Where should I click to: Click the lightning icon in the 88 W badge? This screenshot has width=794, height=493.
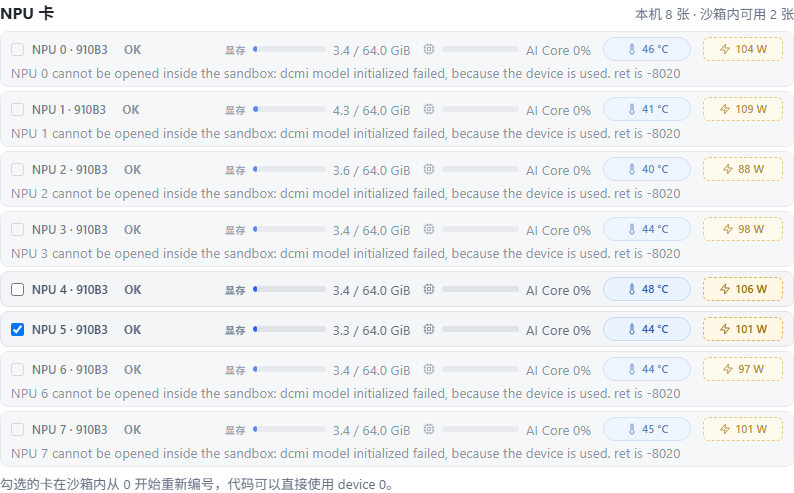tap(728, 169)
